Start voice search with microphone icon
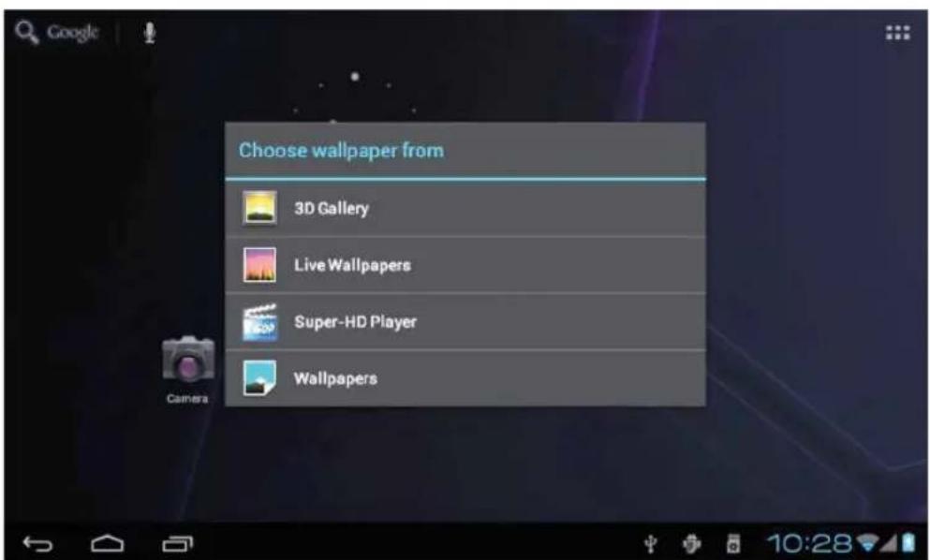This screenshot has width=930, height=560. pyautogui.click(x=150, y=33)
